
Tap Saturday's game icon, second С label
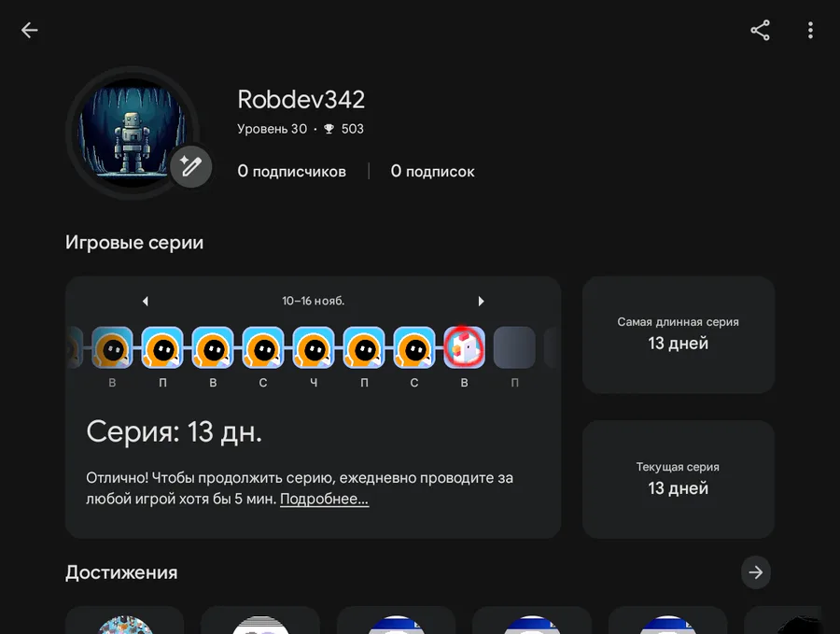point(414,347)
